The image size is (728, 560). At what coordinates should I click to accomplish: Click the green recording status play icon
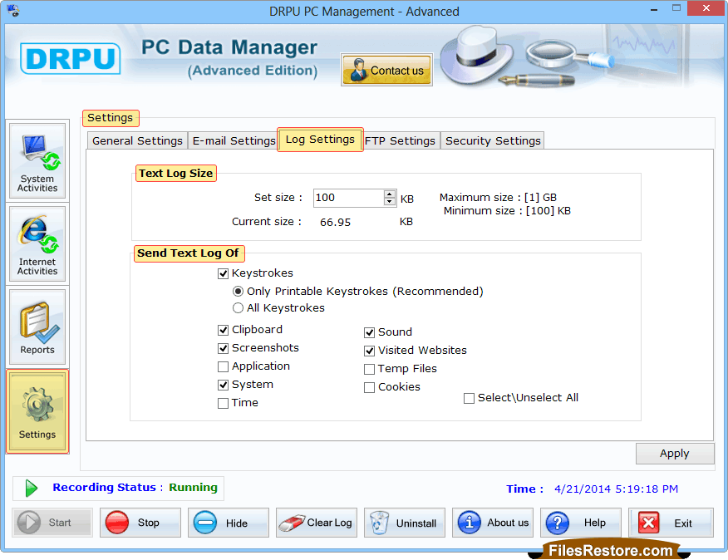click(31, 488)
